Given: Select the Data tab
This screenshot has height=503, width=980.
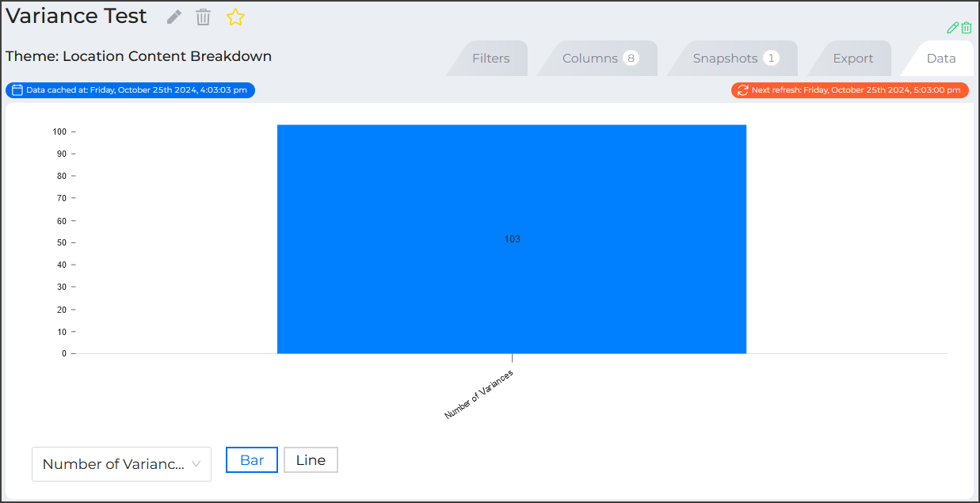Looking at the screenshot, I should pos(941,59).
